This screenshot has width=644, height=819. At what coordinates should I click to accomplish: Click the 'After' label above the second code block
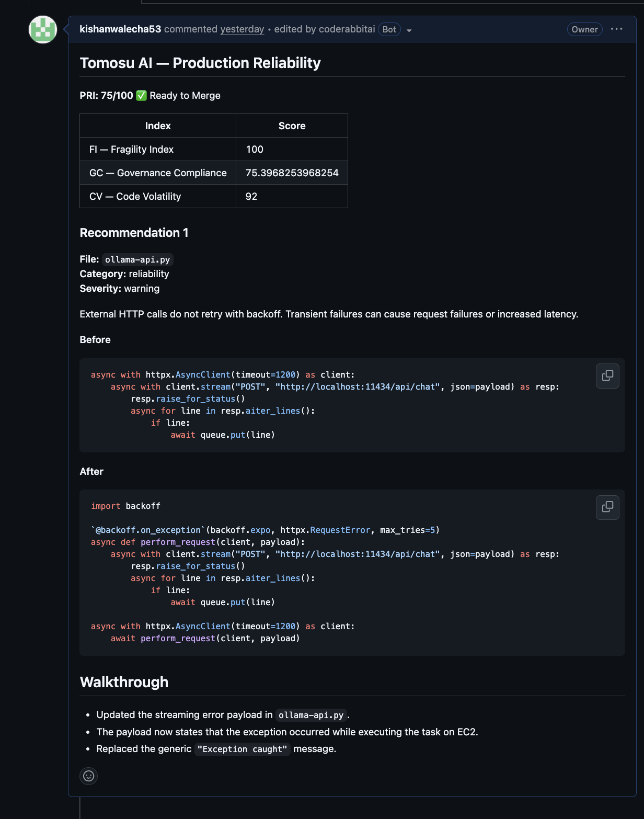pos(91,472)
